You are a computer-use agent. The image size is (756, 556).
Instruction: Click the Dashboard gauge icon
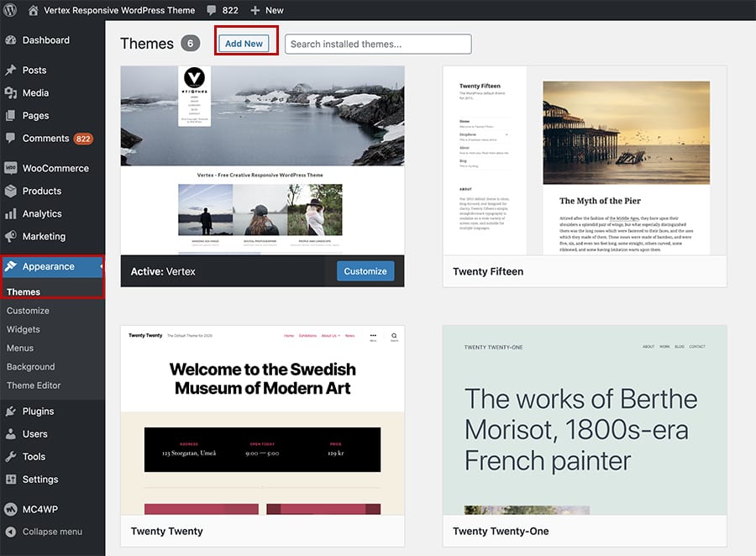tap(11, 40)
